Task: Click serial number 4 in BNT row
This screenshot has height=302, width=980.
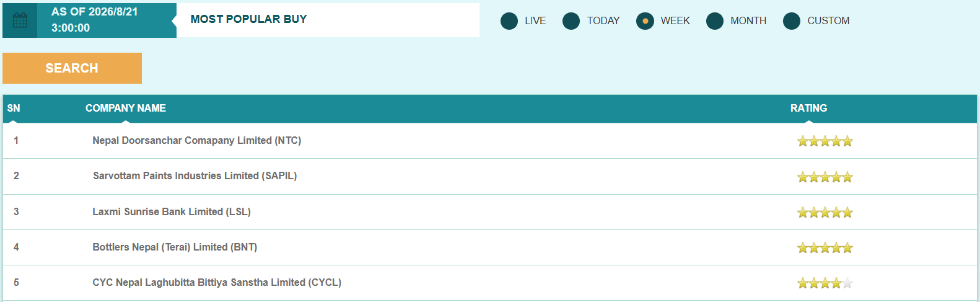Action: point(16,247)
